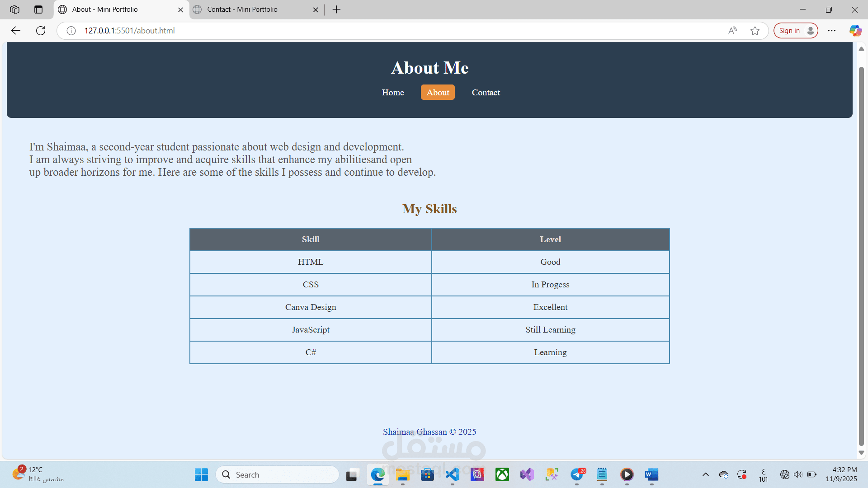Viewport: 868px width, 488px height.
Task: Close the About - Mini Portfolio tab
Action: pyautogui.click(x=180, y=9)
